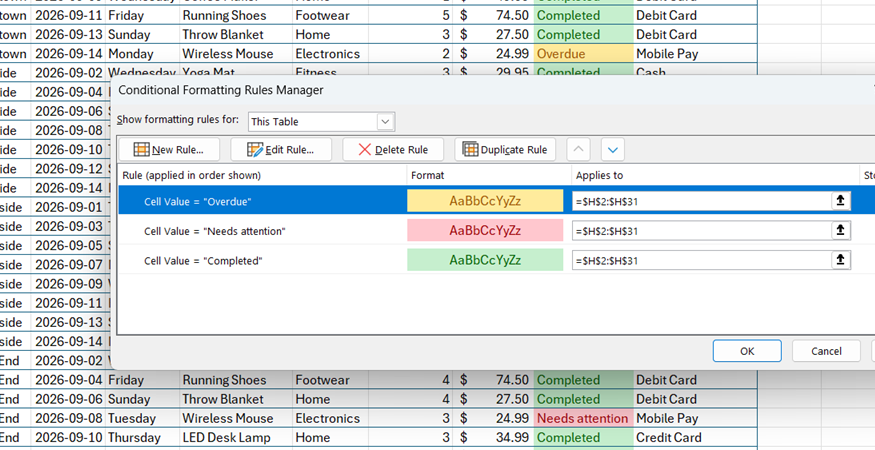875x450 pixels.
Task: Click the 'Applies to' column header
Action: 599,175
